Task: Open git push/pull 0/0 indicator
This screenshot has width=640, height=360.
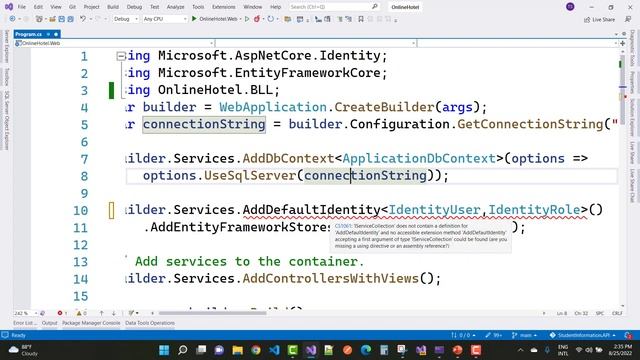Action: [x=463, y=335]
